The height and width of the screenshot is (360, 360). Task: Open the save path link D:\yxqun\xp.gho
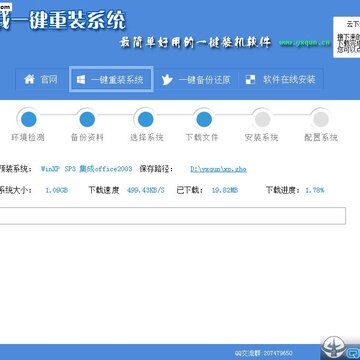pos(218,169)
